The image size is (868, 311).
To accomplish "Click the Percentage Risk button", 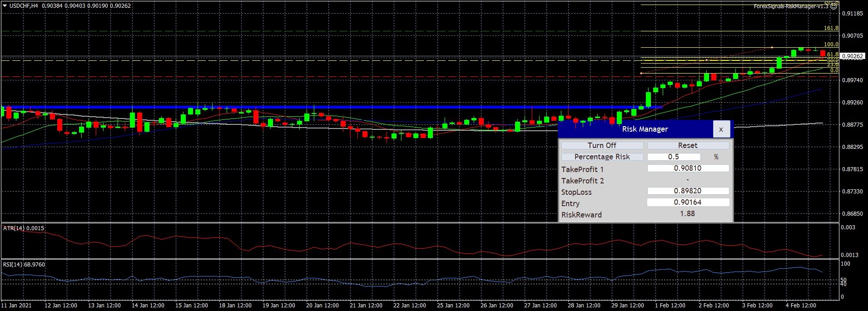I will coord(602,157).
